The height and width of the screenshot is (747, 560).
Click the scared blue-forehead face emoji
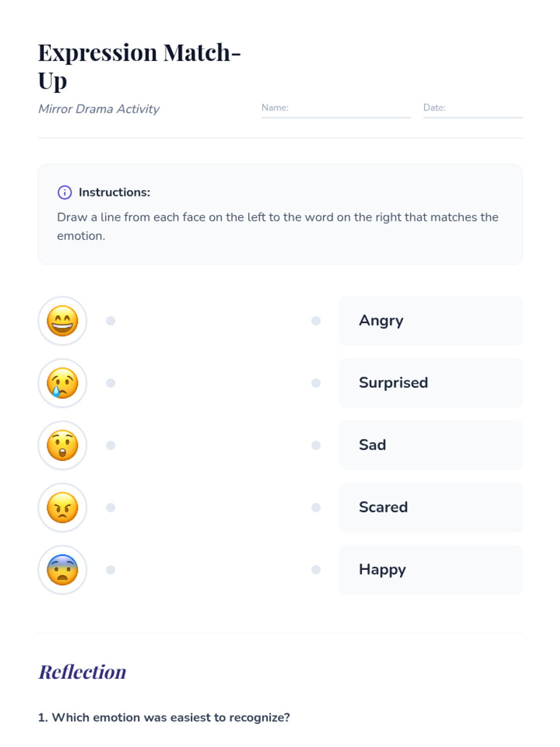point(62,570)
